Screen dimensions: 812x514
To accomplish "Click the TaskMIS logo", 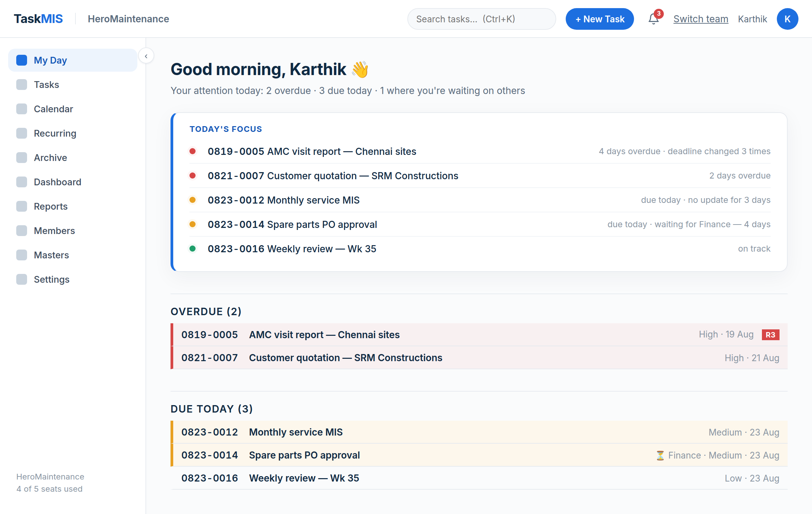I will [x=38, y=19].
